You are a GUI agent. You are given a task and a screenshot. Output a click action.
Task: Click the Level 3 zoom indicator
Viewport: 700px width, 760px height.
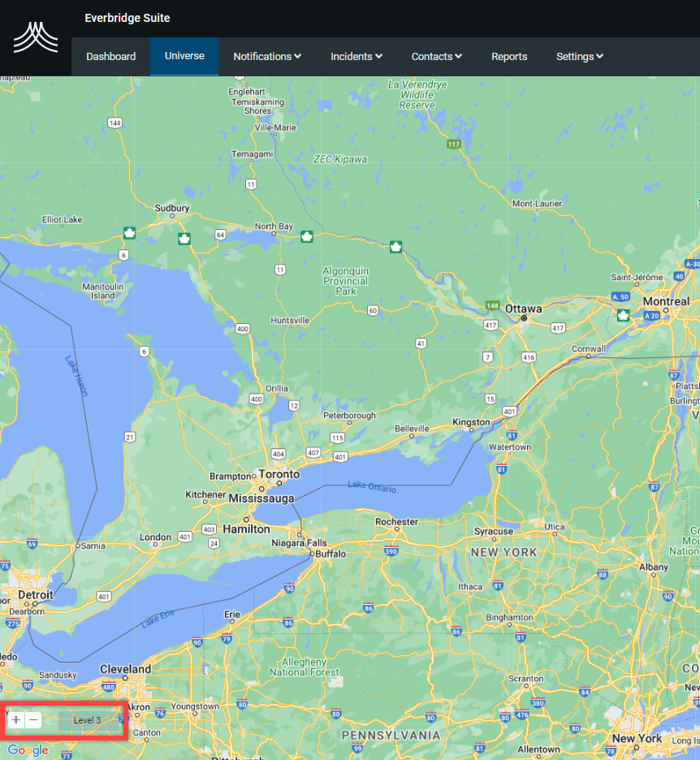[88, 720]
